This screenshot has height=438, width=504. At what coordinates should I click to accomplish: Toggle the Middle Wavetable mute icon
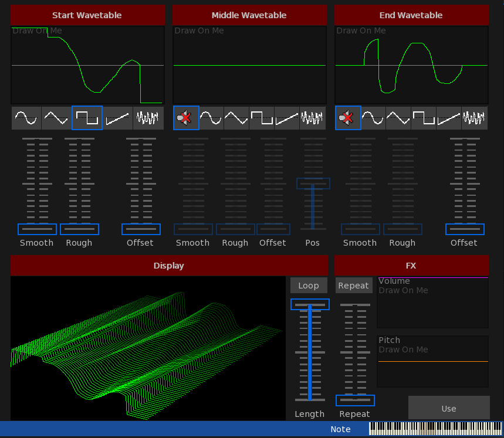click(x=186, y=118)
